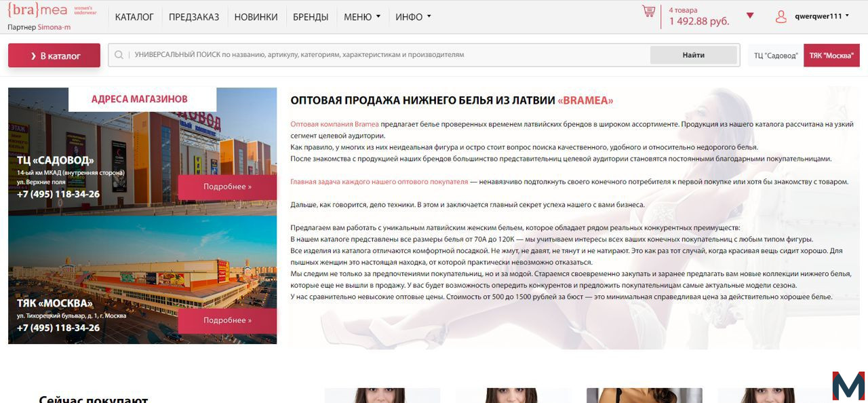868x403 pixels.
Task: Expand the cart summary red arrow
Action: coord(750,16)
